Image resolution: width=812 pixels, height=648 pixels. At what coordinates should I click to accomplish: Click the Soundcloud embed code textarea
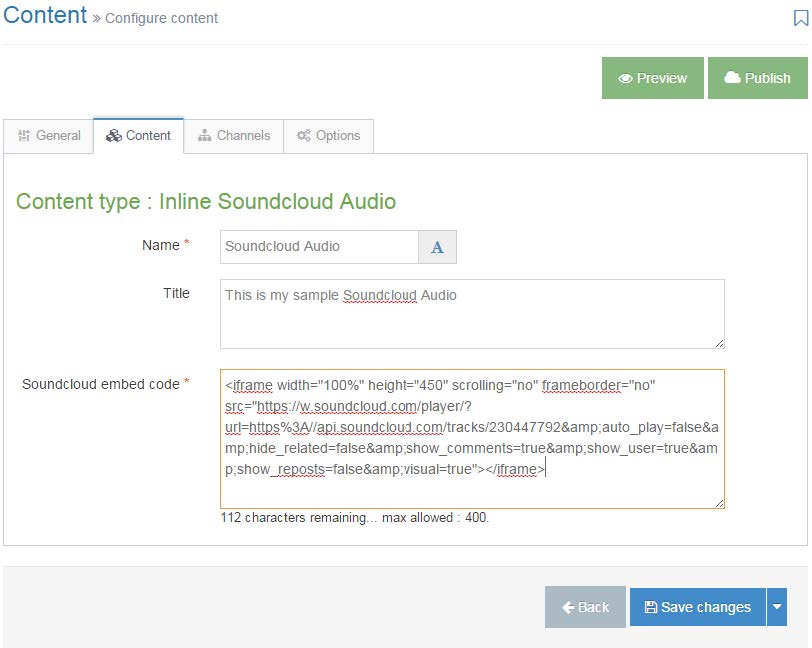pos(472,439)
